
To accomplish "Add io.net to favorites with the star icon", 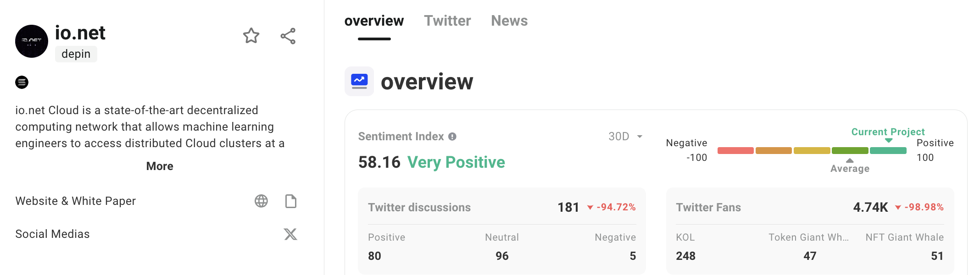I will (x=251, y=36).
